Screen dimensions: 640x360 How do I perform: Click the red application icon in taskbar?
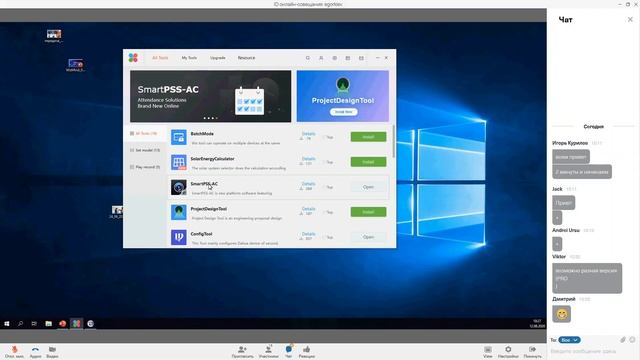tap(62, 324)
